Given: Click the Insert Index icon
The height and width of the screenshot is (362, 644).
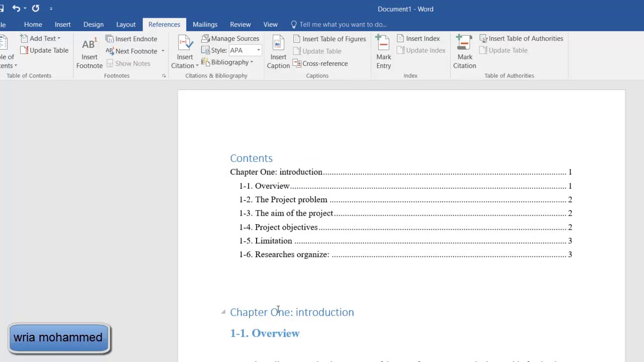Looking at the screenshot, I should [400, 38].
